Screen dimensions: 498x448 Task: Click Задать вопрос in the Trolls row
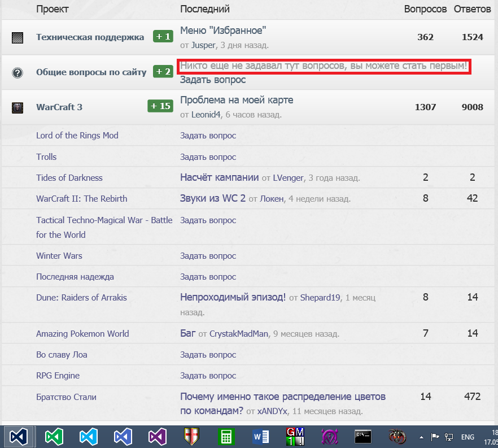point(208,156)
